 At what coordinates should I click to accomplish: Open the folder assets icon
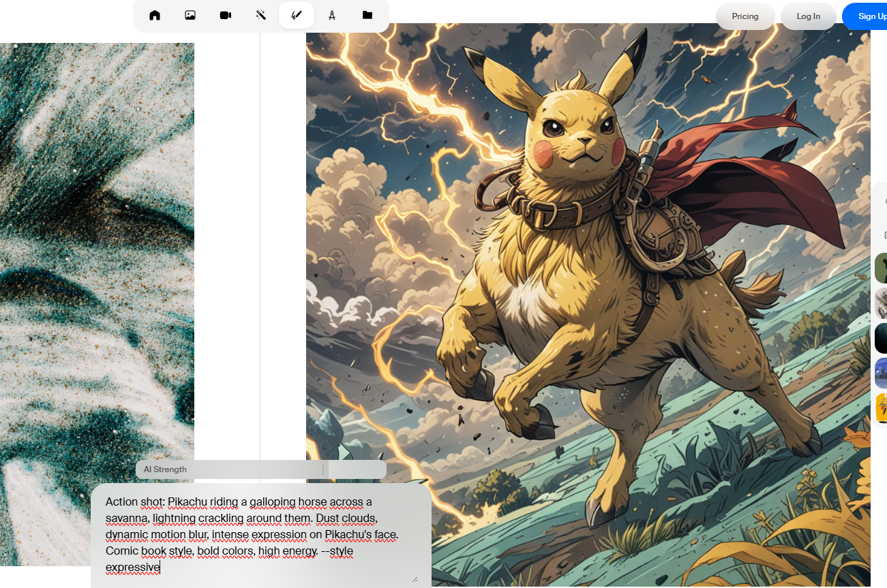[x=367, y=15]
